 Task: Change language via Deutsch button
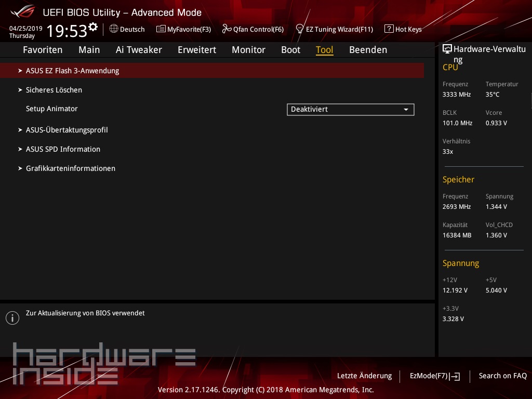[127, 29]
